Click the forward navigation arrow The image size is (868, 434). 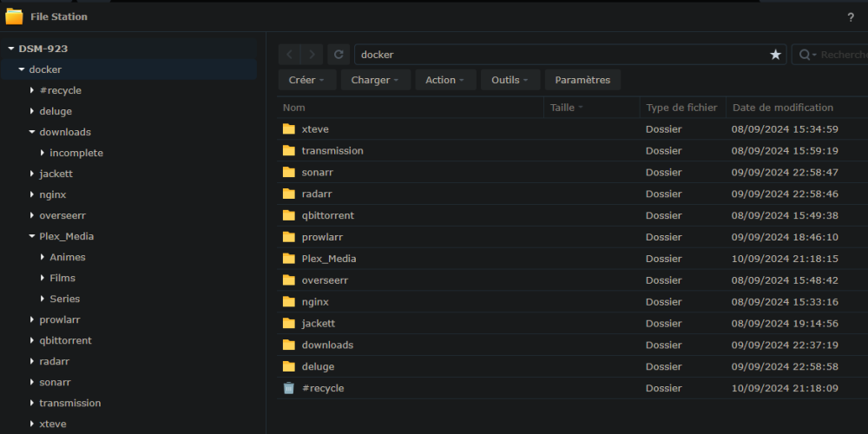[312, 55]
